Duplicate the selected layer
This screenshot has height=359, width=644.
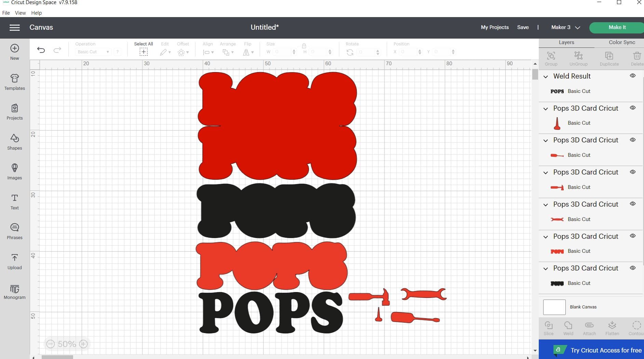click(x=609, y=58)
